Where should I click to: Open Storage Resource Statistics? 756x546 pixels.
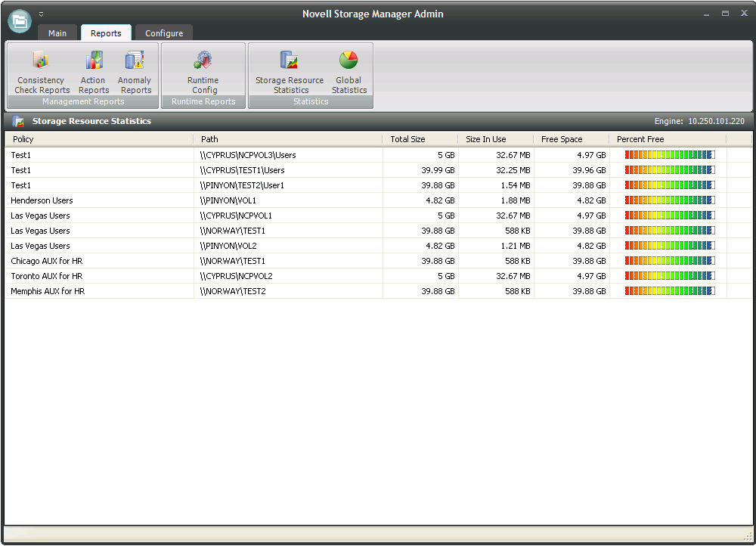290,71
